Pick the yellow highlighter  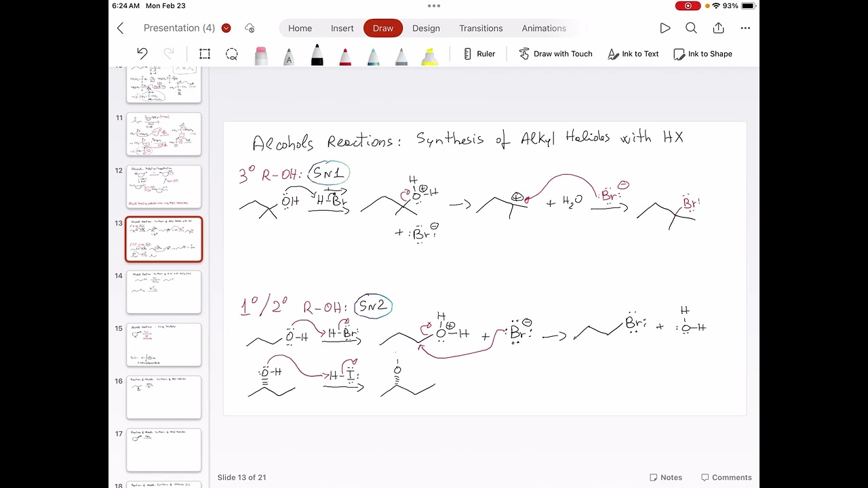(429, 56)
